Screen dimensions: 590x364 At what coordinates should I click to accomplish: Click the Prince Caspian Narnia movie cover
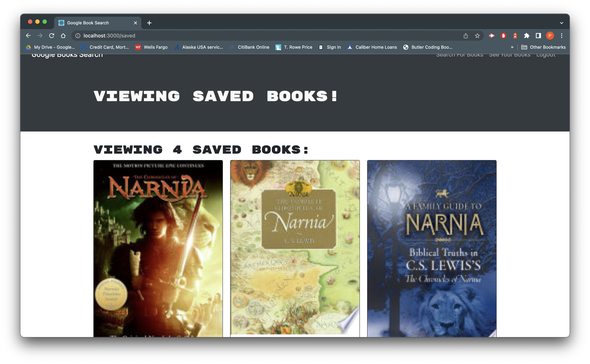158,248
